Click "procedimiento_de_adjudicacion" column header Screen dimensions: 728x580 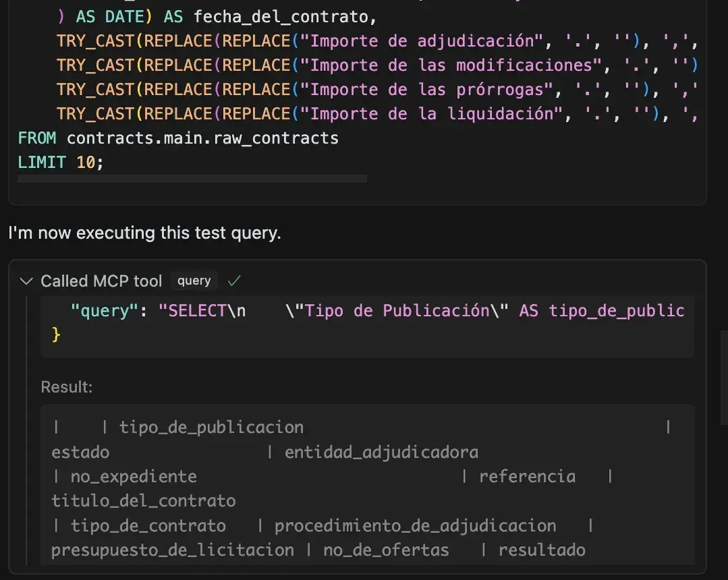[x=415, y=526]
